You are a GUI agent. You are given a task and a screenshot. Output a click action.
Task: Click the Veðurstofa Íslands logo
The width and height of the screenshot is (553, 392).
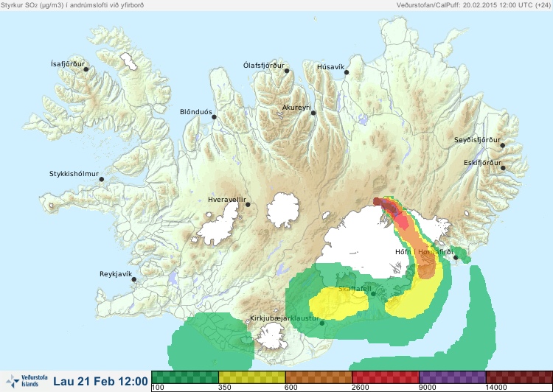point(27,381)
